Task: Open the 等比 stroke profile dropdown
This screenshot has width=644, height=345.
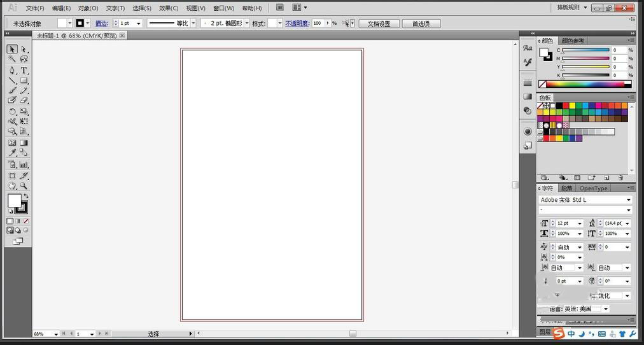Action: click(193, 24)
